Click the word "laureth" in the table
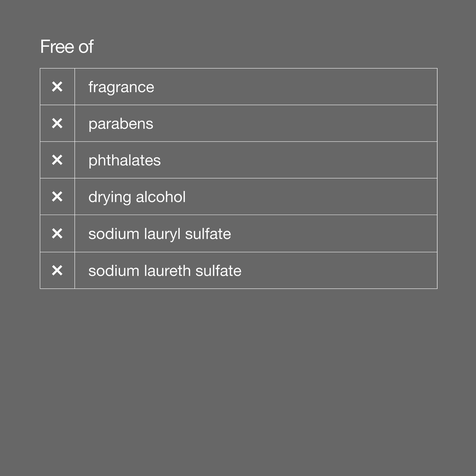This screenshot has height=476, width=476. (x=167, y=271)
